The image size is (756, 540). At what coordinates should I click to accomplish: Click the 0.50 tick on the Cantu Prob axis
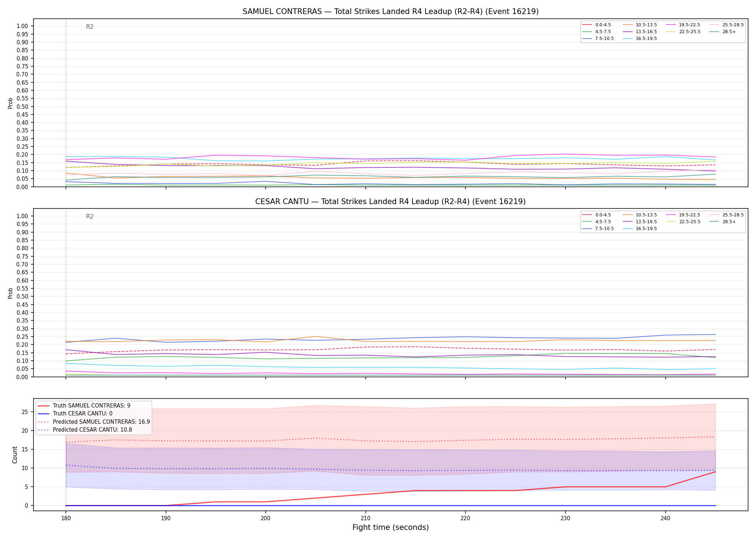tap(22, 297)
